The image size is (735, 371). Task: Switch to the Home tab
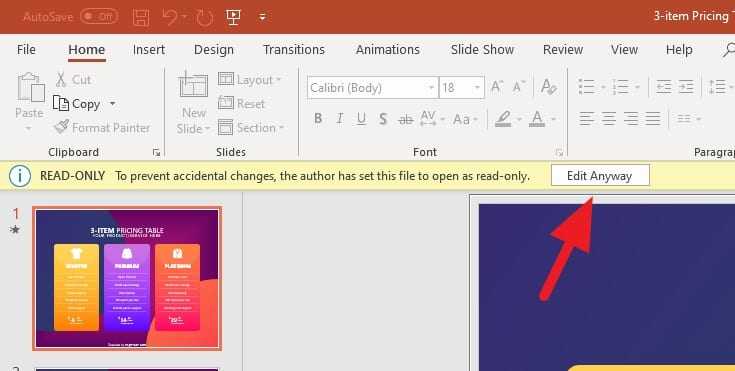coord(87,50)
